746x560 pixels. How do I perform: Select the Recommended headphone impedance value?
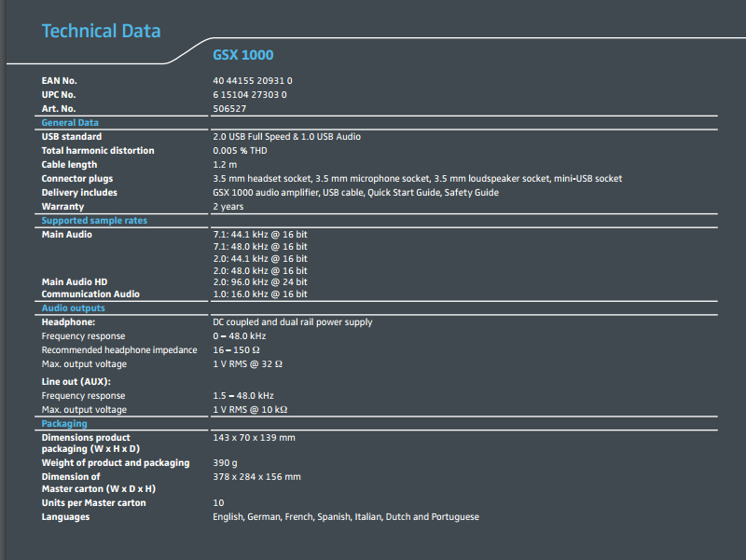[x=237, y=349]
